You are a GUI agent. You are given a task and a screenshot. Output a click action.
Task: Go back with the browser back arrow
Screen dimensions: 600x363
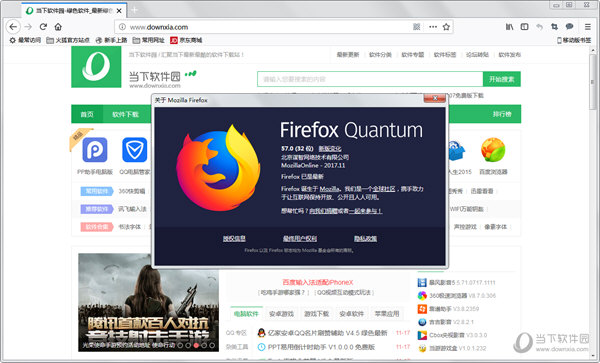13,27
